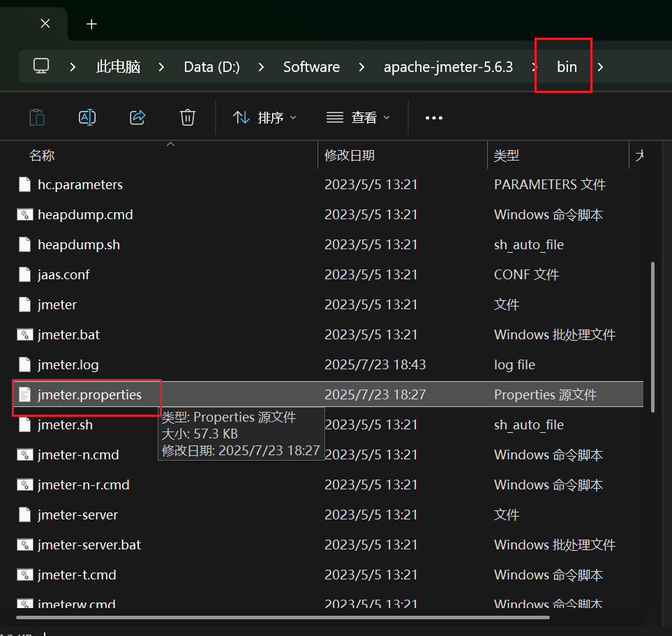Go to Data (D:) in breadcrumb
This screenshot has height=636, width=672.
pos(211,67)
